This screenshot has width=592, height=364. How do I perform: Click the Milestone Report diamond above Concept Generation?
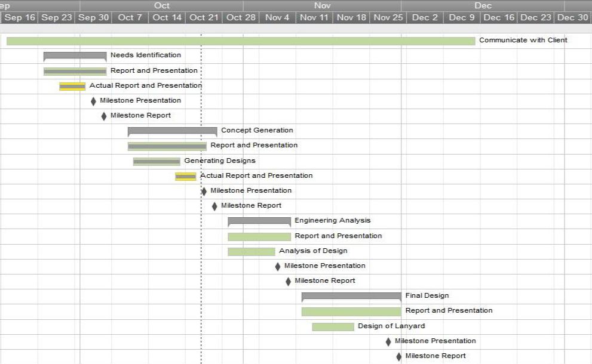coord(104,116)
